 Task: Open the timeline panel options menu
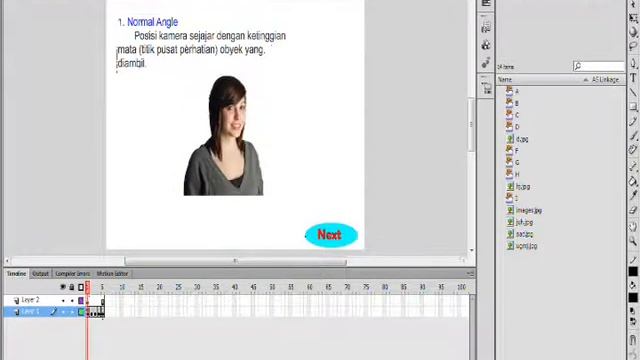point(470,273)
